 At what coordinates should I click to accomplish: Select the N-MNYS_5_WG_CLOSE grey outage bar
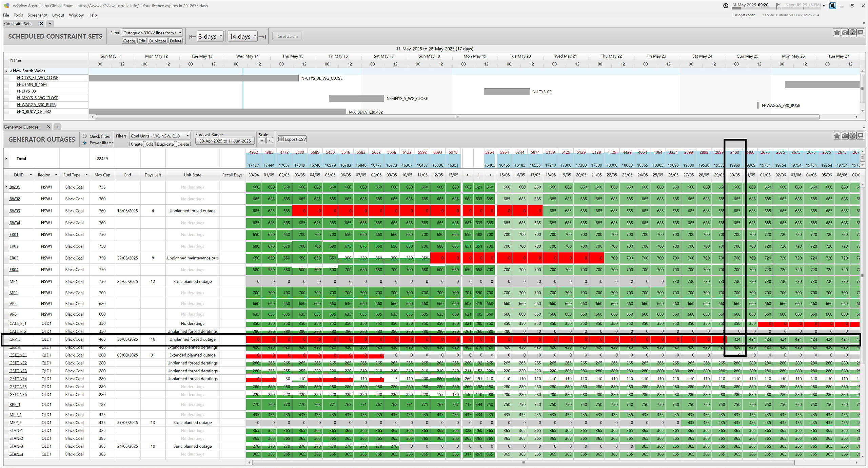(356, 98)
